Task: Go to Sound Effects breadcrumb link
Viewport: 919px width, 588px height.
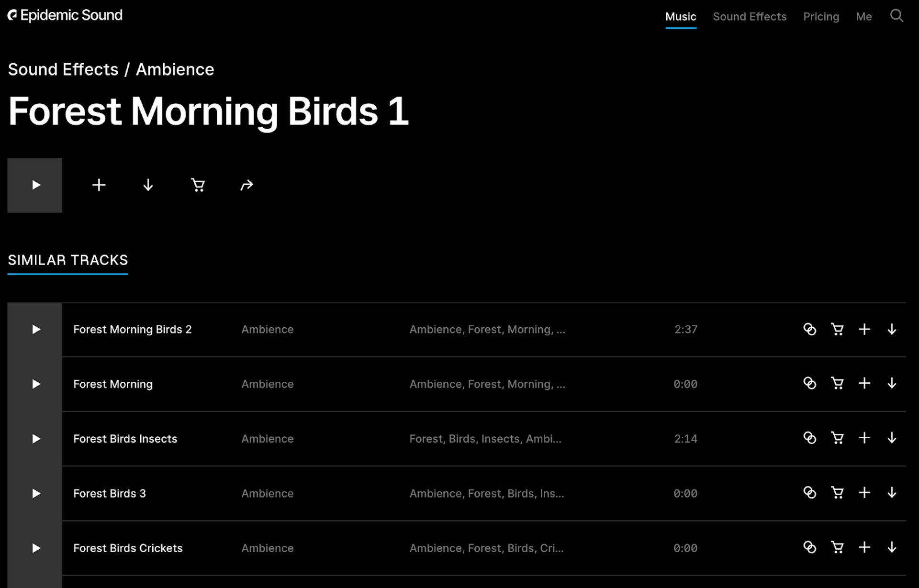Action: (x=63, y=70)
